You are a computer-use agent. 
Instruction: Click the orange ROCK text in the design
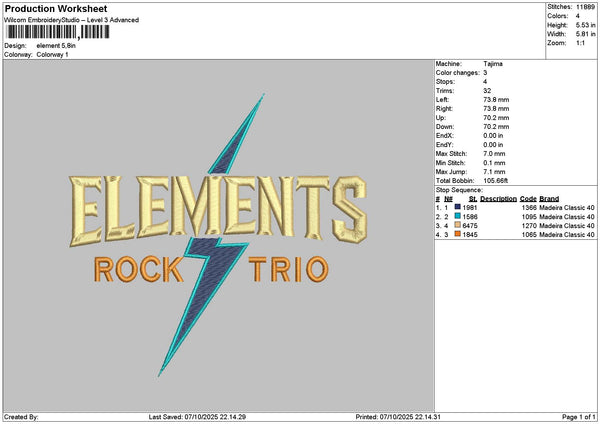[138, 268]
